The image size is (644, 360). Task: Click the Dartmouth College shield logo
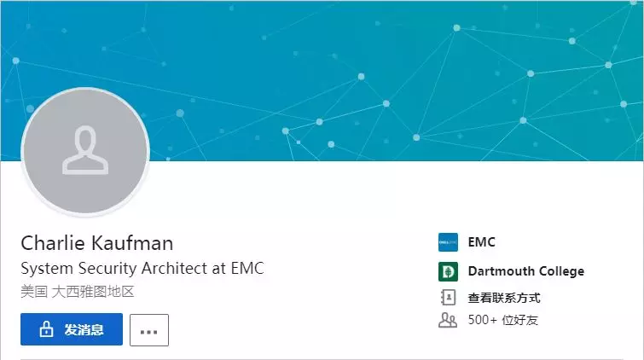(448, 271)
